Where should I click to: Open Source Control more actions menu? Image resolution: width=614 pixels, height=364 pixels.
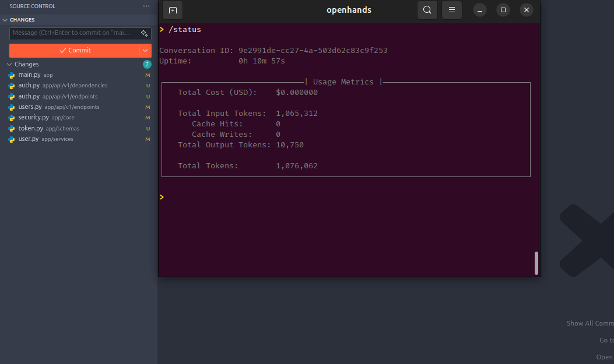(x=146, y=6)
